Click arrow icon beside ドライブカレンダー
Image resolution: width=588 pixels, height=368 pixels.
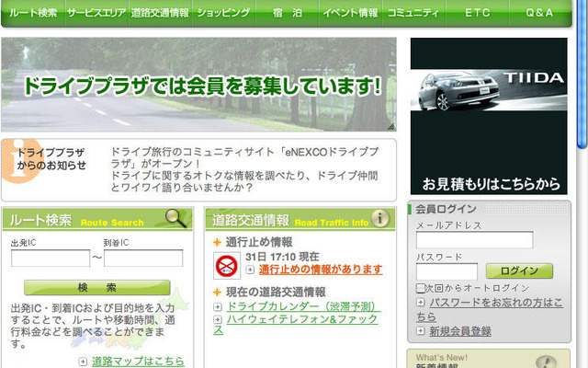click(218, 306)
